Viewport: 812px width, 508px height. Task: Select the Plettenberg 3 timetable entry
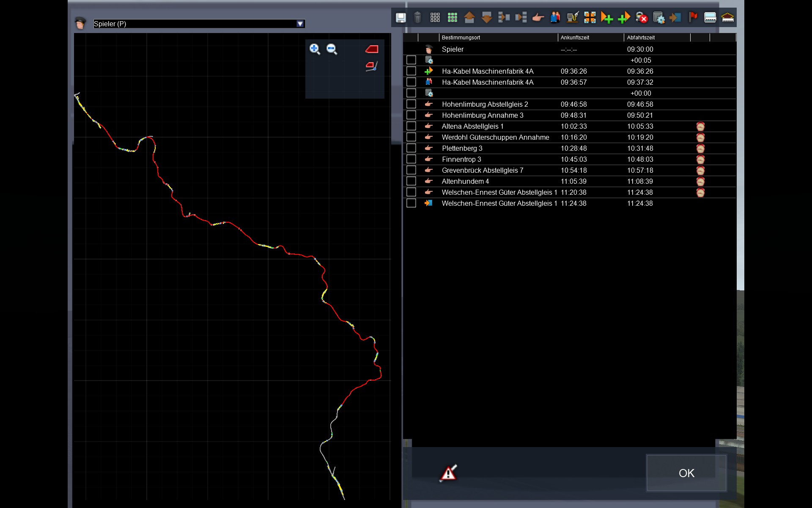(462, 148)
